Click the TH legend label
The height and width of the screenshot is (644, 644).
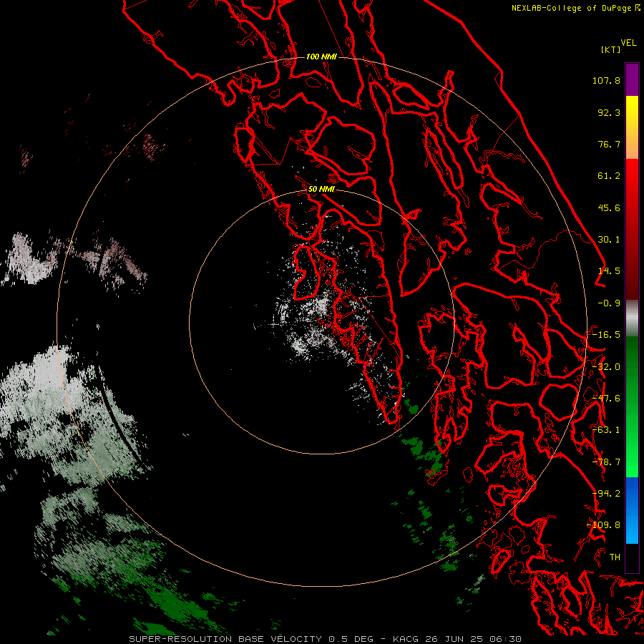pos(615,557)
